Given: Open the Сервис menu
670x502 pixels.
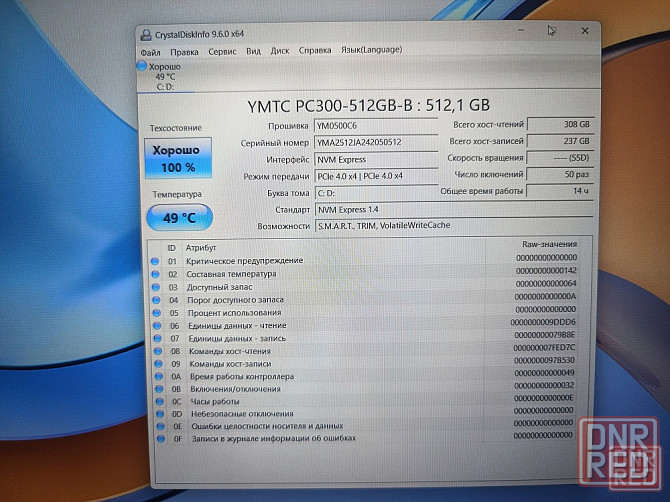Looking at the screenshot, I should pos(222,51).
